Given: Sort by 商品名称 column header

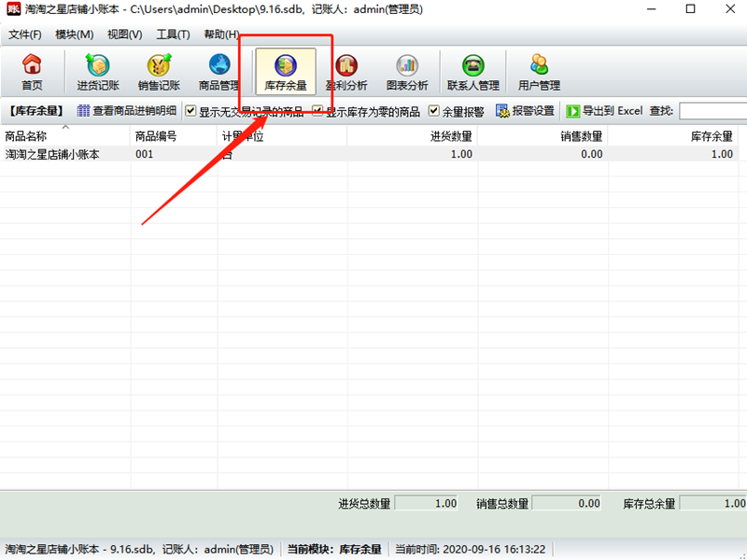Looking at the screenshot, I should coord(64,136).
